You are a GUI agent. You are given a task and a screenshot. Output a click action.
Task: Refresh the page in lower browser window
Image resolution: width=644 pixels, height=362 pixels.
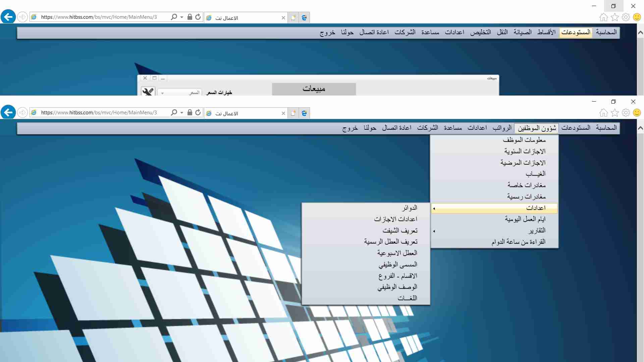198,112
